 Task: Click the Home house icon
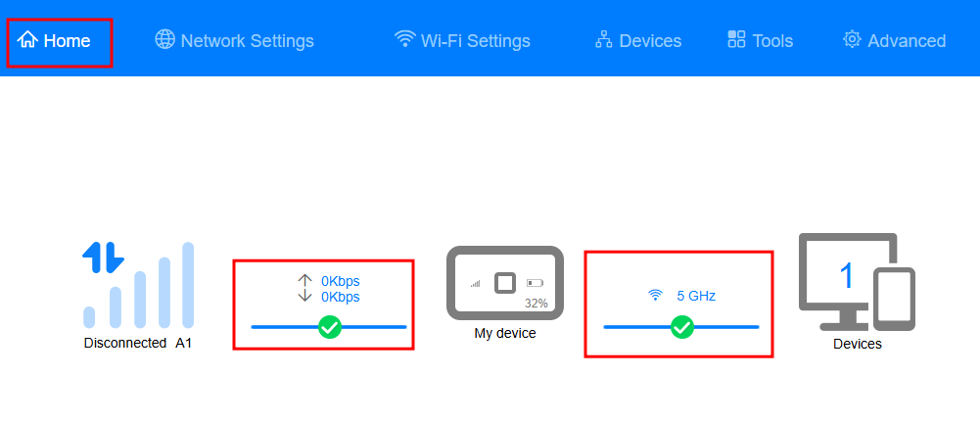click(x=28, y=40)
